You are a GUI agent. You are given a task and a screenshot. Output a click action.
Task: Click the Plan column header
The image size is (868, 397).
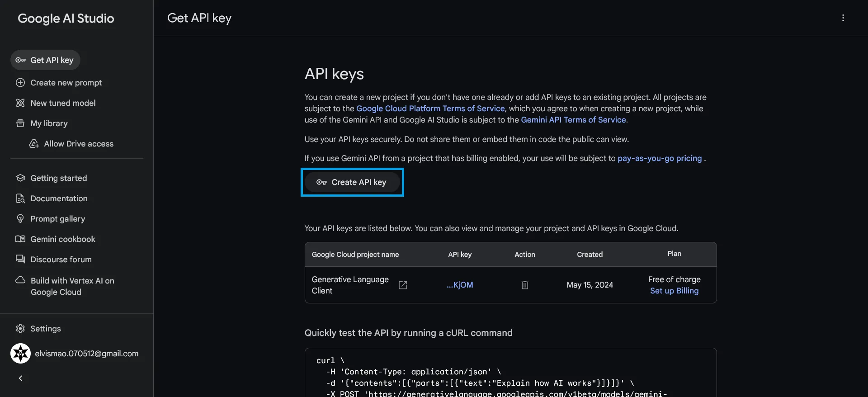(675, 254)
